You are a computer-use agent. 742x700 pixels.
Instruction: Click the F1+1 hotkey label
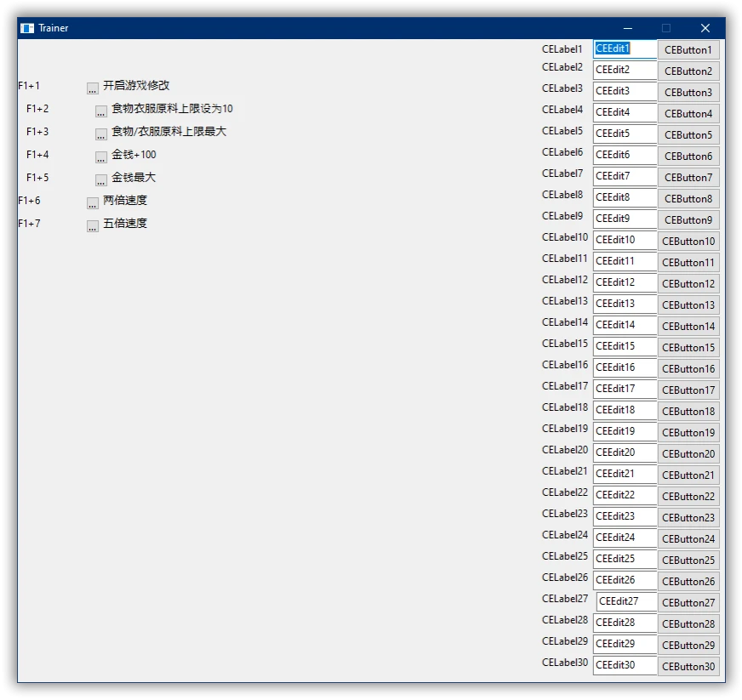[29, 86]
